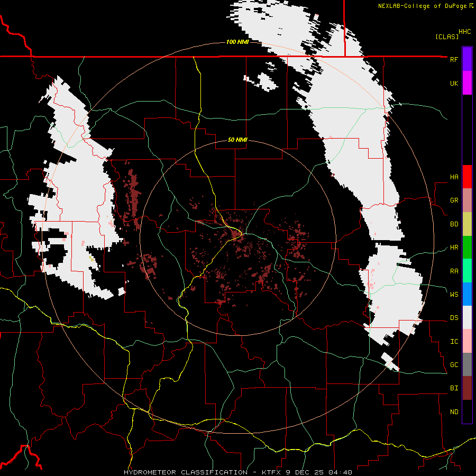Viewport: 476px width, 476px height.
Task: Select the BD yellow legend swatch
Action: pos(467,224)
